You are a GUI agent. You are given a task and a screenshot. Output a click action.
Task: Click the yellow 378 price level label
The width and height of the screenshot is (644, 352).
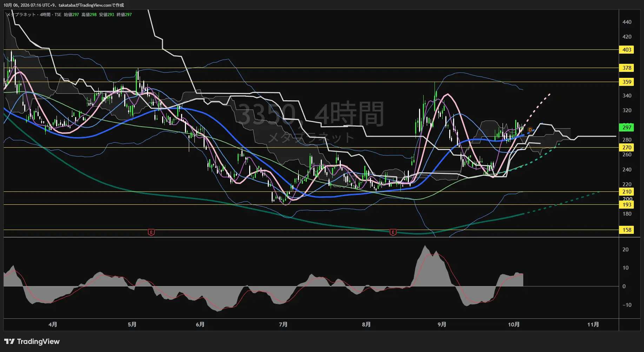point(627,68)
